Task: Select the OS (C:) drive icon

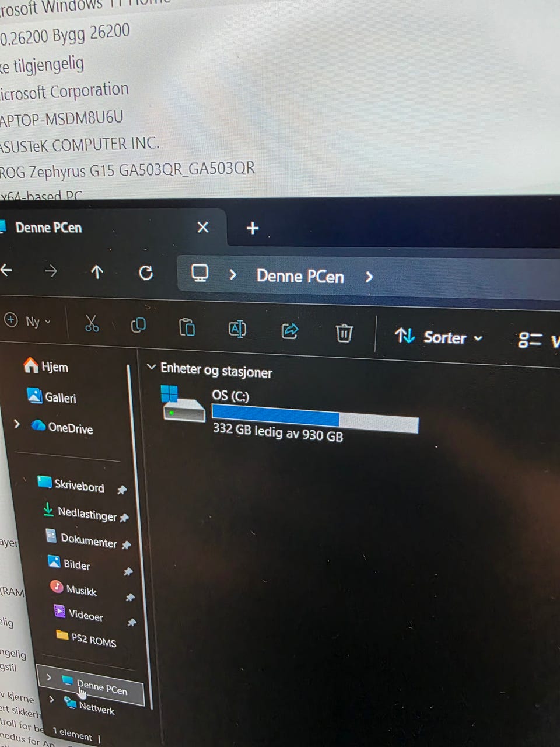Action: click(182, 403)
